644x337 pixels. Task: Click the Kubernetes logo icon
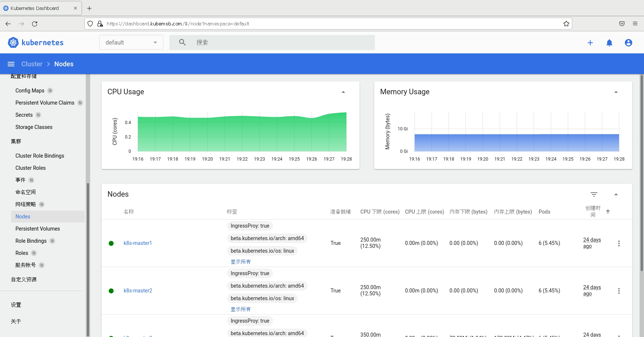pos(13,43)
